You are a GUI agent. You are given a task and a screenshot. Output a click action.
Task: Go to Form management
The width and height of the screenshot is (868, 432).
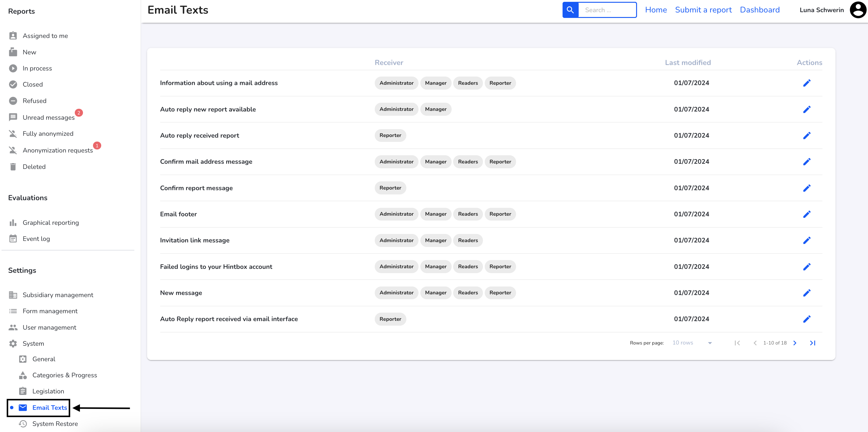coord(50,311)
